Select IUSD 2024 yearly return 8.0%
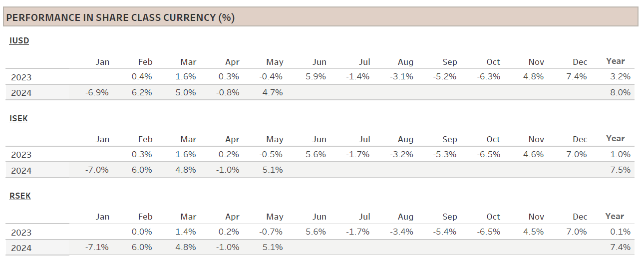The image size is (644, 260). coord(621,92)
